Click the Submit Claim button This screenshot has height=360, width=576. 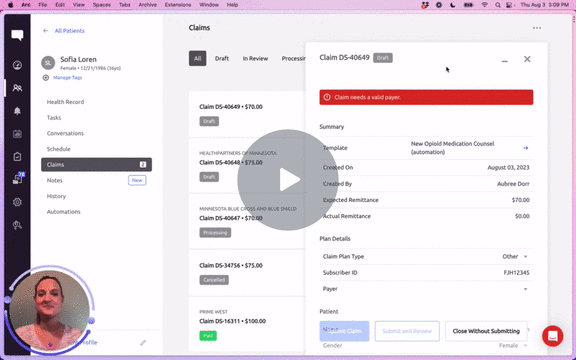[344, 331]
